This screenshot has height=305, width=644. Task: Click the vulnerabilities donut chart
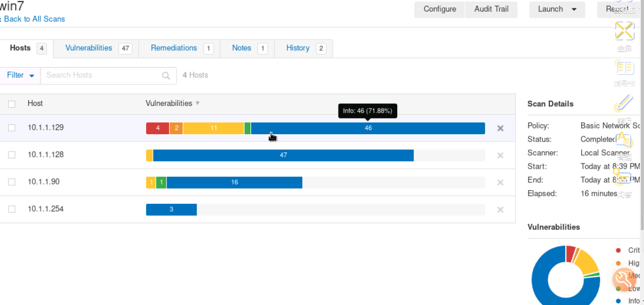click(565, 275)
